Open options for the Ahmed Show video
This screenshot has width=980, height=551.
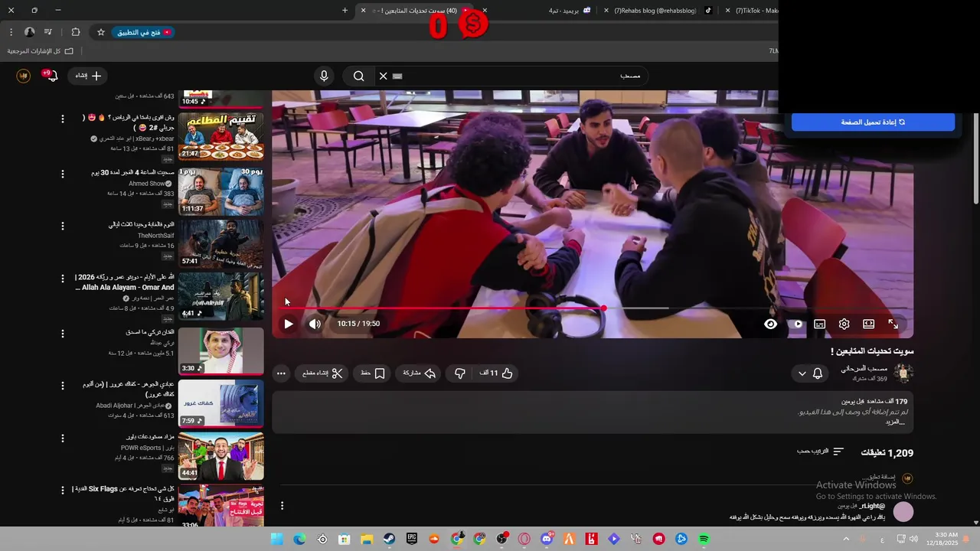coord(63,174)
